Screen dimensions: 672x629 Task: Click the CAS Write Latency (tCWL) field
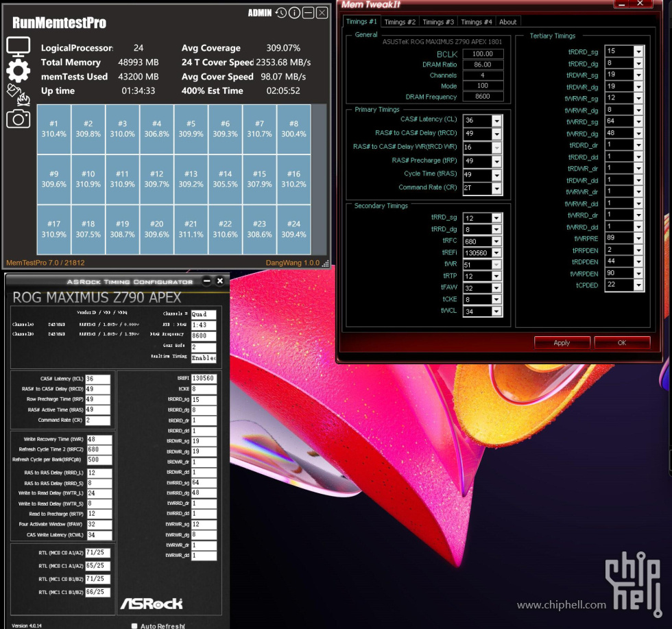(x=99, y=535)
